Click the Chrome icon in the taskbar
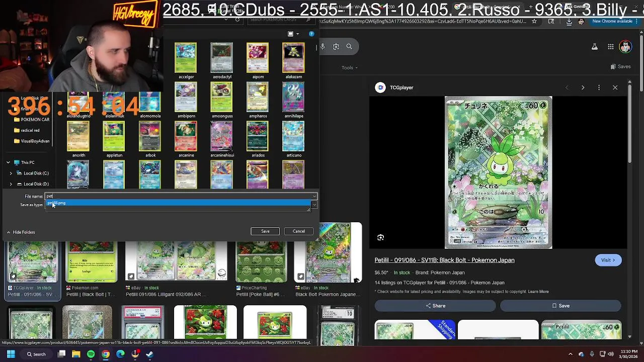This screenshot has height=362, width=644. click(106, 354)
